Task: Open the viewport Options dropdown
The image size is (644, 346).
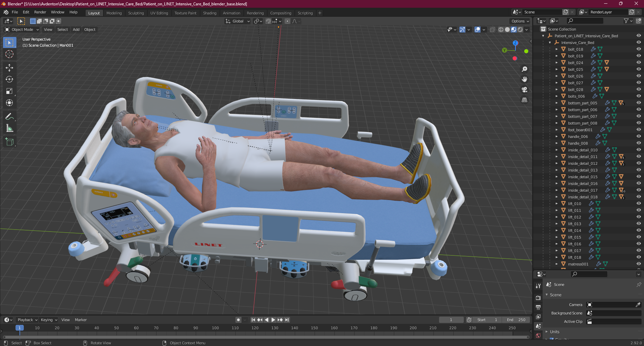Action: (x=520, y=21)
